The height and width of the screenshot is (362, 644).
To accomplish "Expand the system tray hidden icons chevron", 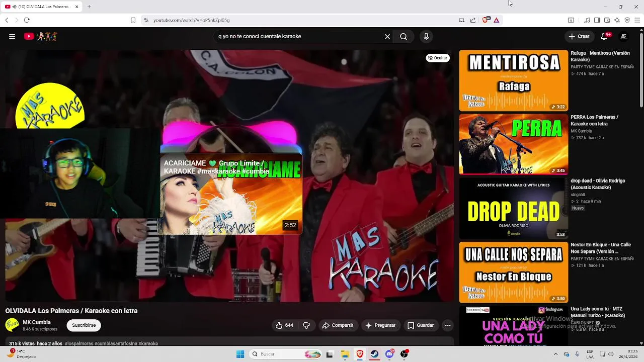I will (555, 354).
